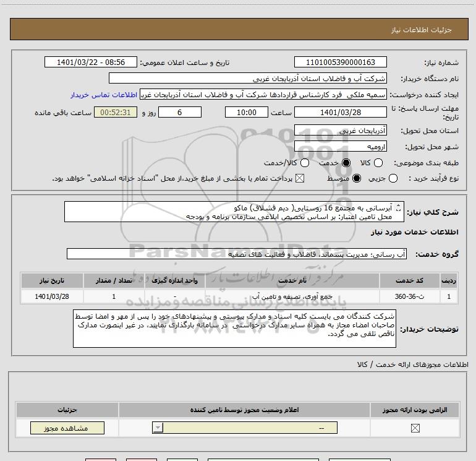Viewport: 476px width, 461px height.
Task: Click the need number field 1101005390000163
Action: [x=340, y=62]
